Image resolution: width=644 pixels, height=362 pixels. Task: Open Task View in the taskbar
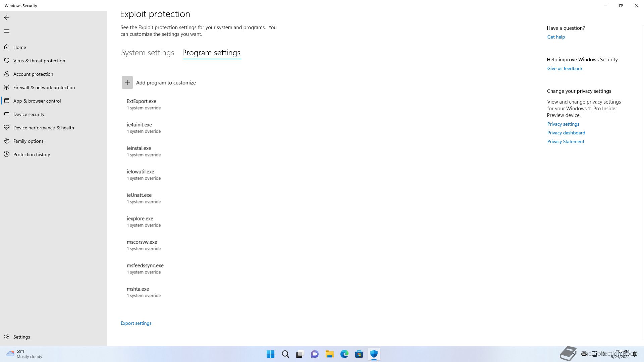tap(300, 354)
